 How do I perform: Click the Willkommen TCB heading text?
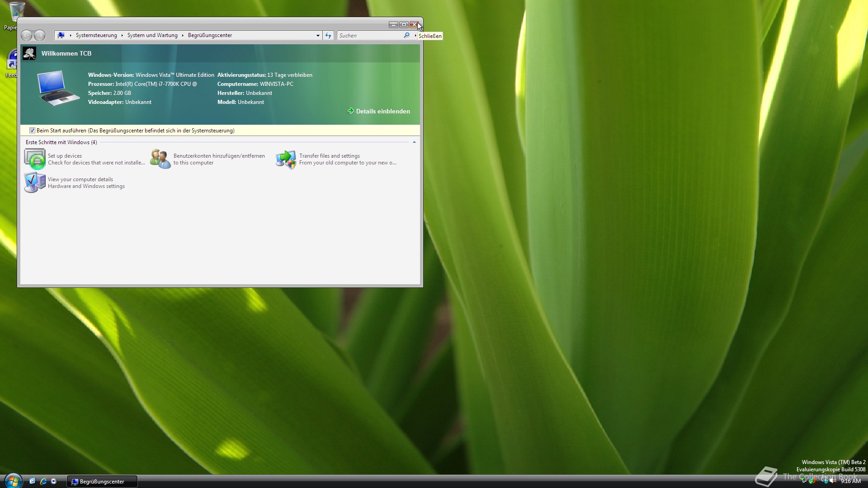(66, 53)
